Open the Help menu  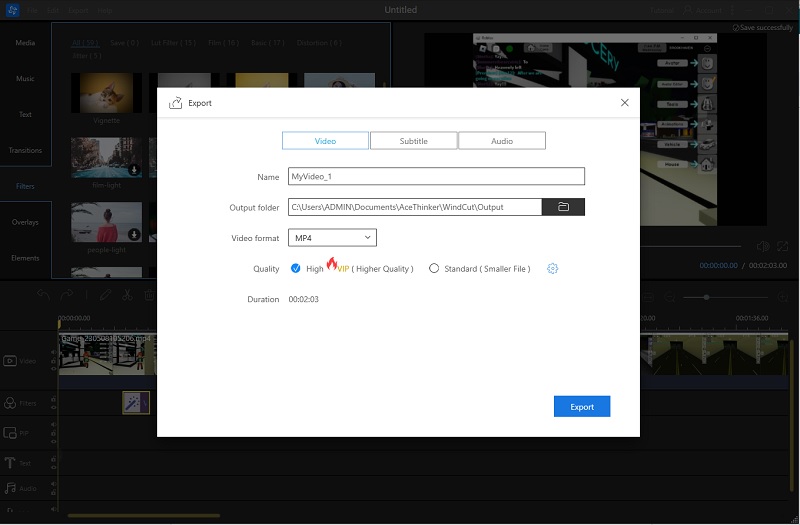click(105, 10)
